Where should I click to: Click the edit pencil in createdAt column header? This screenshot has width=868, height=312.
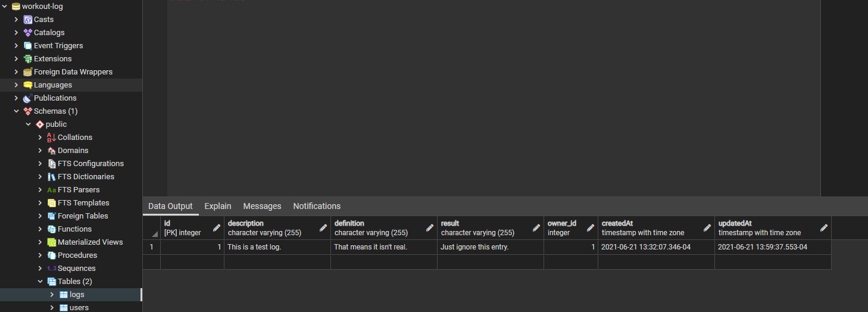[707, 227]
